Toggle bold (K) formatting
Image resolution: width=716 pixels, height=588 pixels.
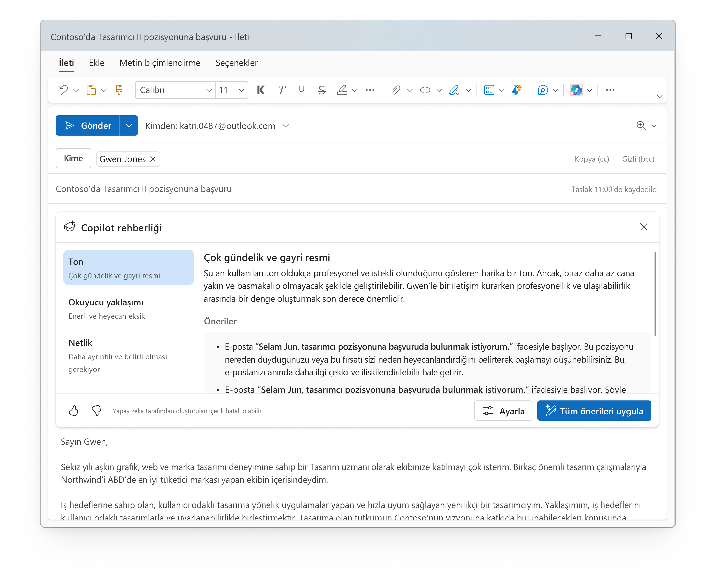click(x=261, y=90)
